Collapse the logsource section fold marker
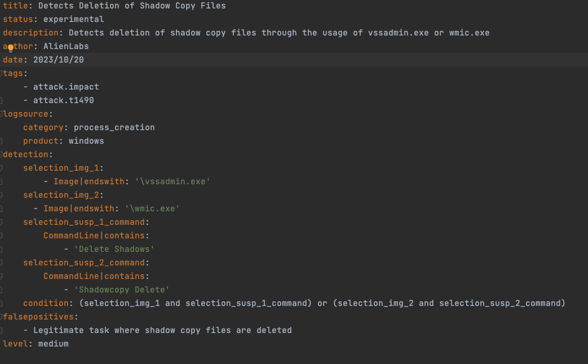The height and width of the screenshot is (364, 588). tap(2, 114)
